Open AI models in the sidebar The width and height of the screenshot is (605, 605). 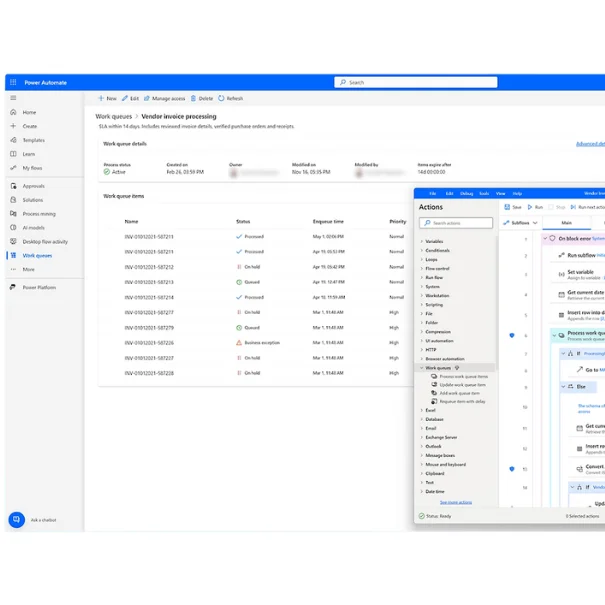pos(34,228)
